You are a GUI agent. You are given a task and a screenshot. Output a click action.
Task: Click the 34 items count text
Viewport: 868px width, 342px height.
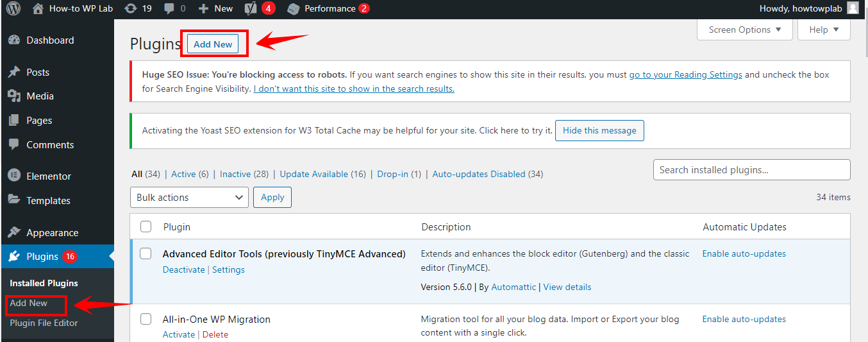833,197
